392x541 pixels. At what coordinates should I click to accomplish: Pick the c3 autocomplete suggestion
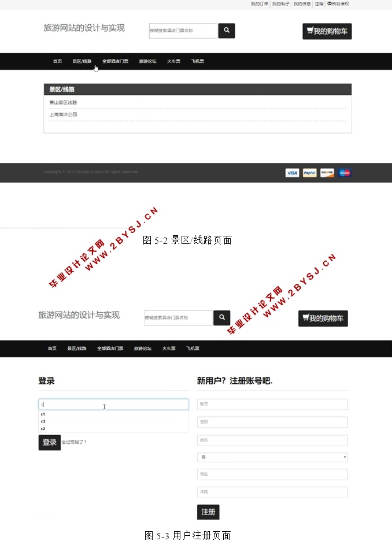point(43,421)
